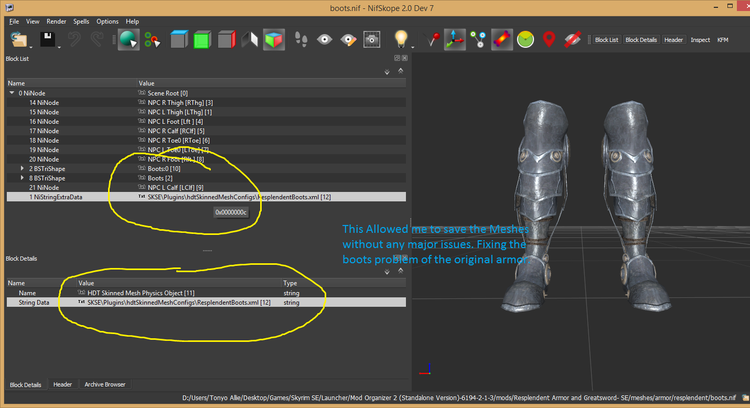Click the walk mode footprints icon
Image resolution: width=750 pixels, height=408 pixels.
301,39
